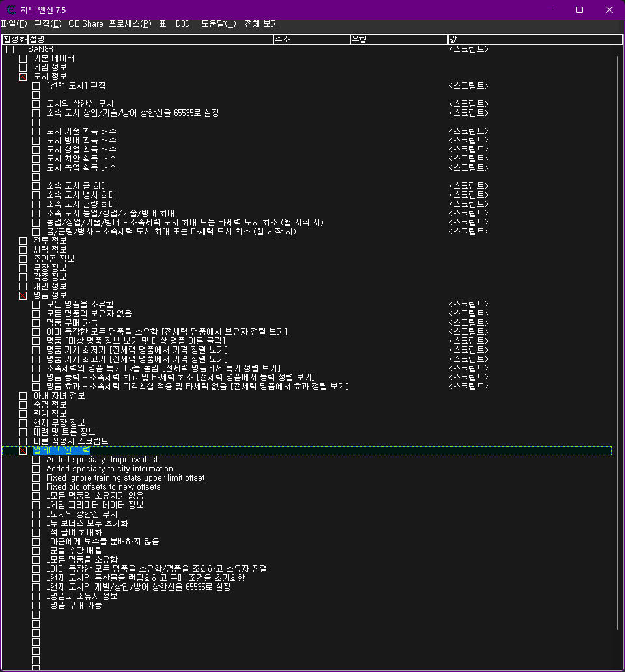Toggle the _군별 수당 배율 checkbox
625x672 pixels.
[x=36, y=551]
